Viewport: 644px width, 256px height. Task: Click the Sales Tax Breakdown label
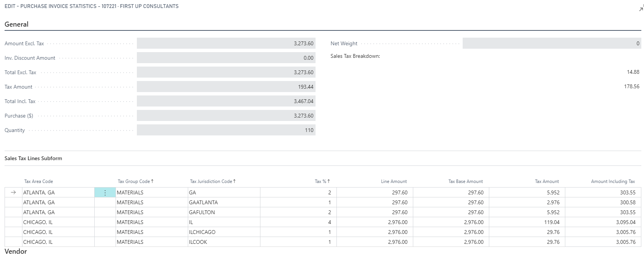[x=355, y=56]
